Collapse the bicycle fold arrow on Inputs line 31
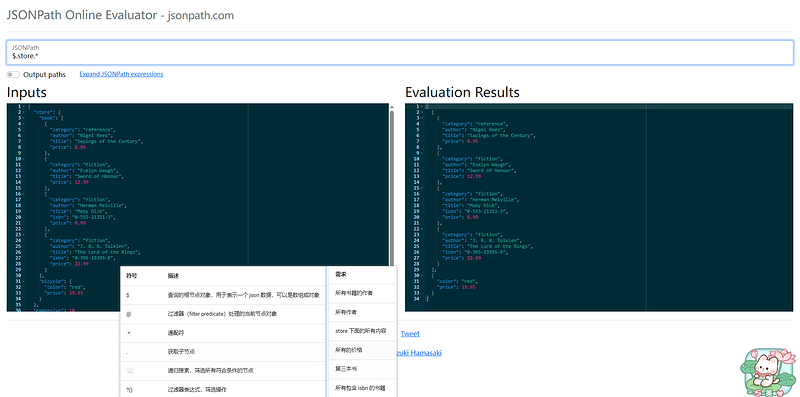This screenshot has width=800, height=397. tap(24, 281)
